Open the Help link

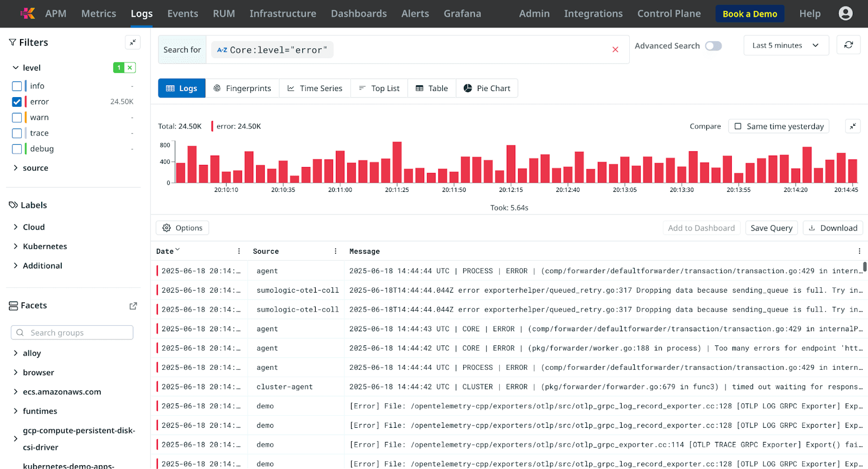point(810,14)
